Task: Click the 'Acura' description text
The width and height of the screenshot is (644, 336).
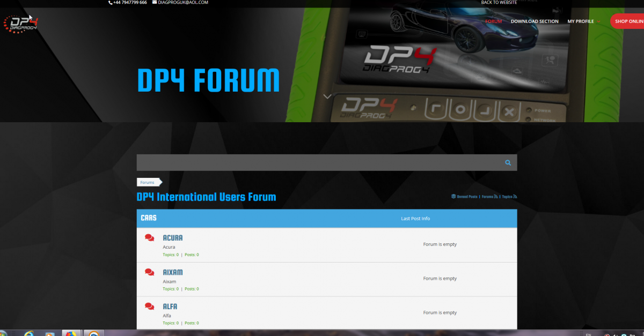Action: (169, 247)
